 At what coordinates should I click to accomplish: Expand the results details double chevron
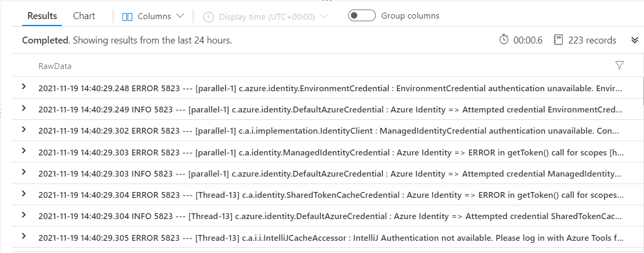tap(634, 40)
